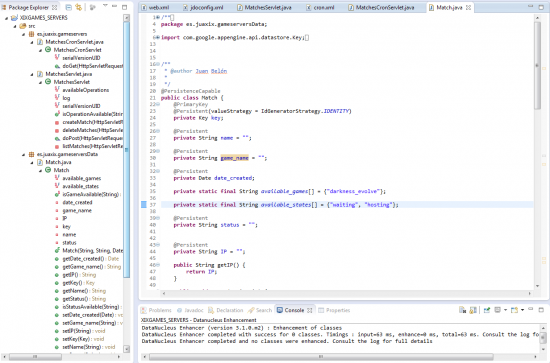Toggle fold marker at line 29
The width and height of the screenshot is (550, 363).
tap(158, 151)
